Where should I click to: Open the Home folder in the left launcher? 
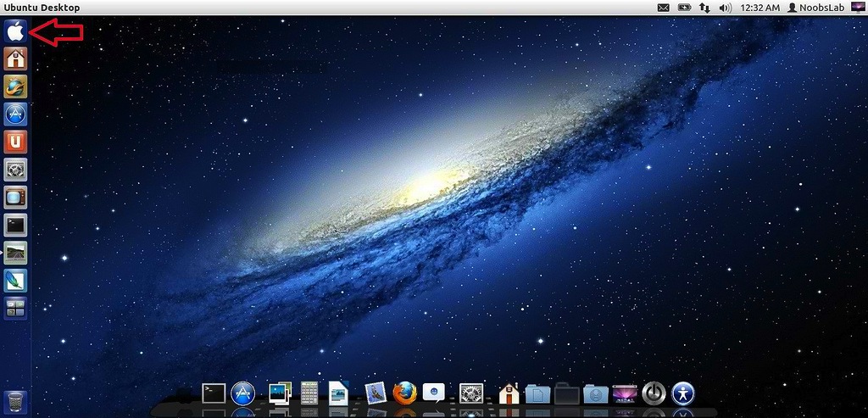click(15, 59)
